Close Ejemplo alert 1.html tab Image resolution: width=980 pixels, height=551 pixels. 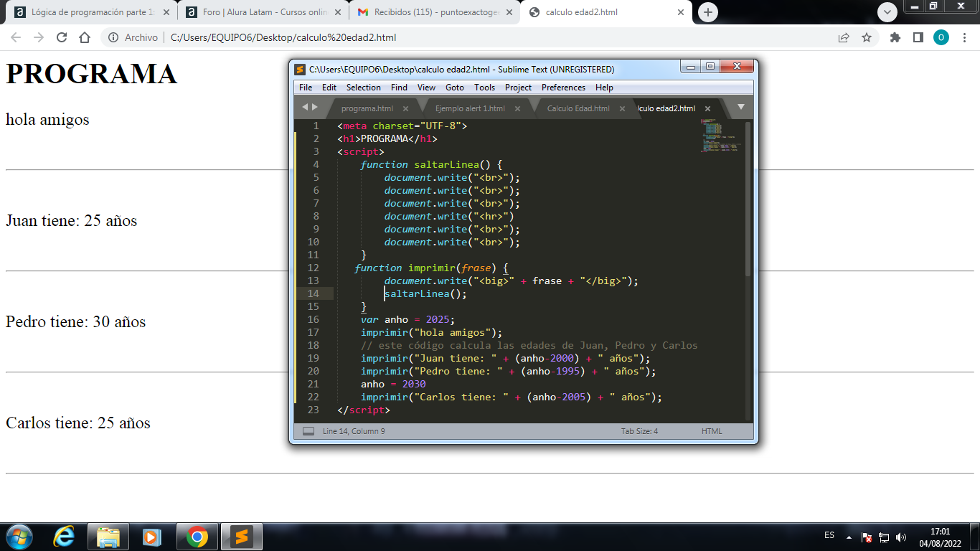click(519, 108)
